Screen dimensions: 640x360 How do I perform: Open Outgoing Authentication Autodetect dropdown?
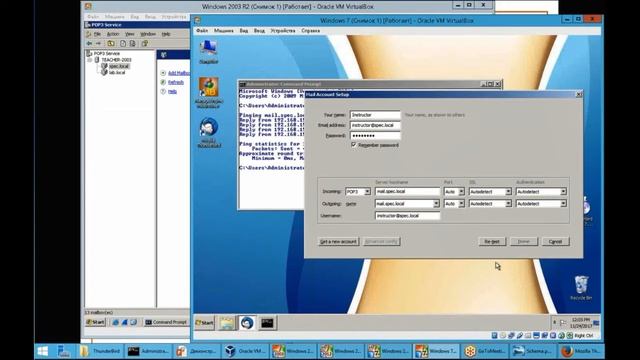pos(541,203)
